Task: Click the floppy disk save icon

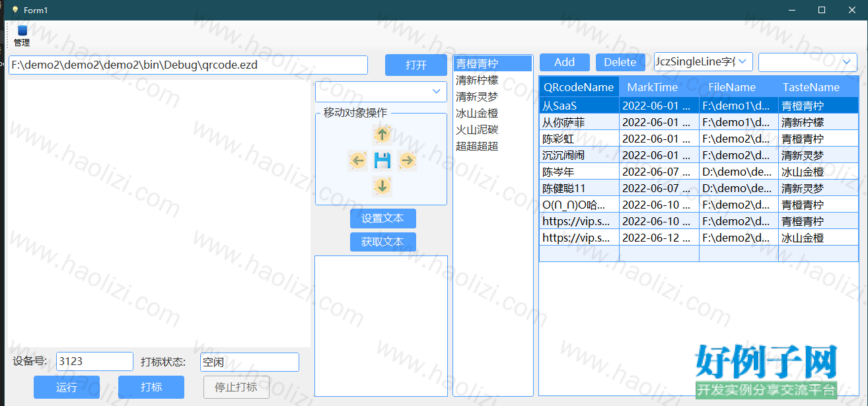Action: point(382,160)
